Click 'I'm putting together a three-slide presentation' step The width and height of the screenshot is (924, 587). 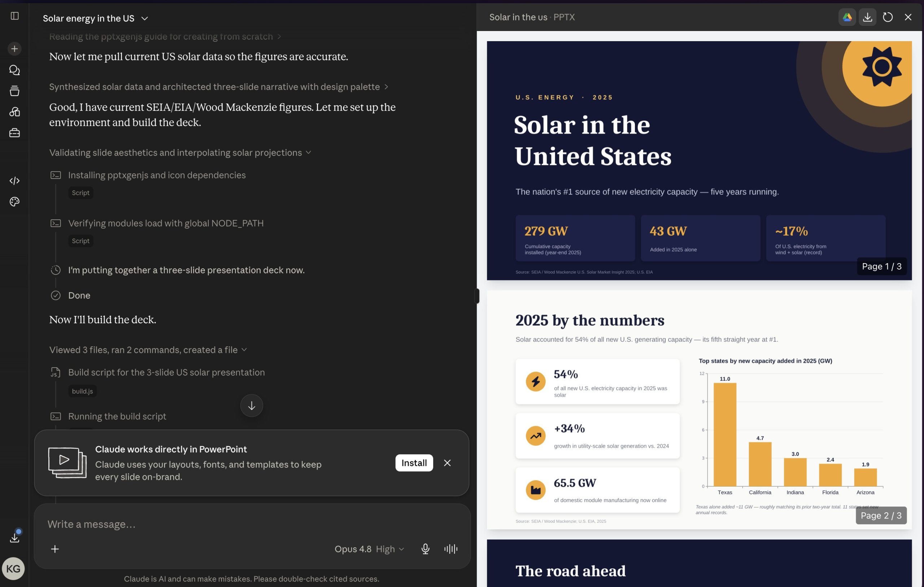tap(187, 270)
